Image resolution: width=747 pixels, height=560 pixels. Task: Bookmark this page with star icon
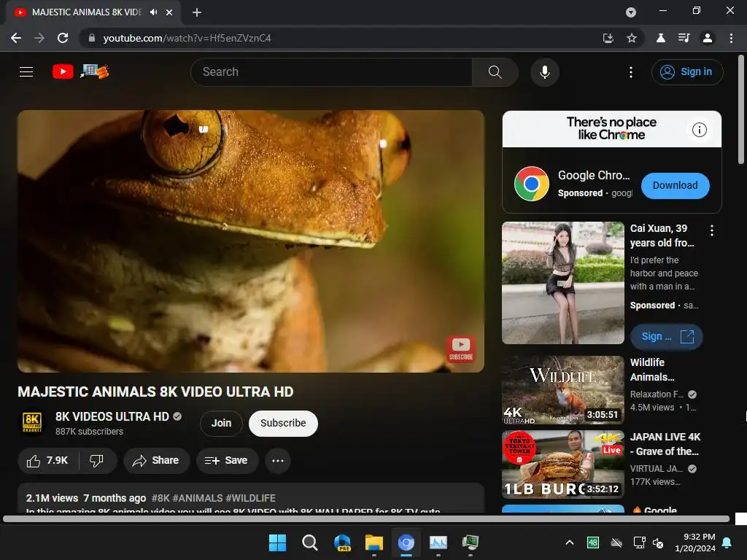coord(631,38)
